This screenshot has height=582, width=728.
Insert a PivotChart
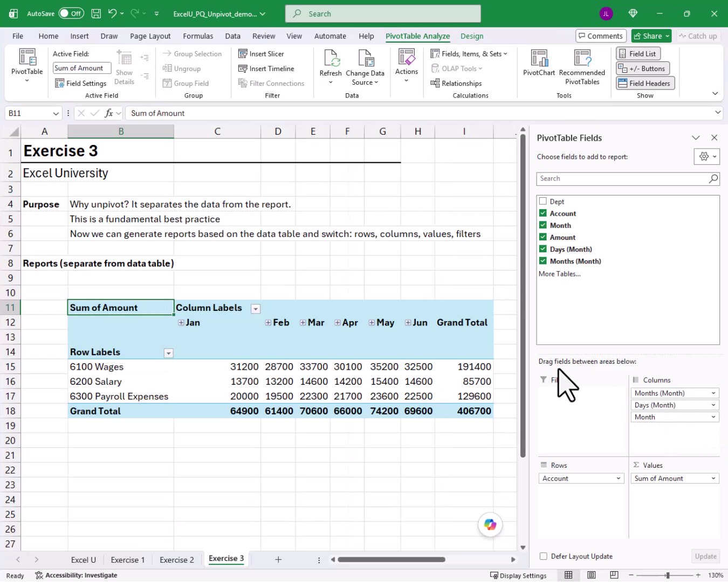tap(539, 64)
